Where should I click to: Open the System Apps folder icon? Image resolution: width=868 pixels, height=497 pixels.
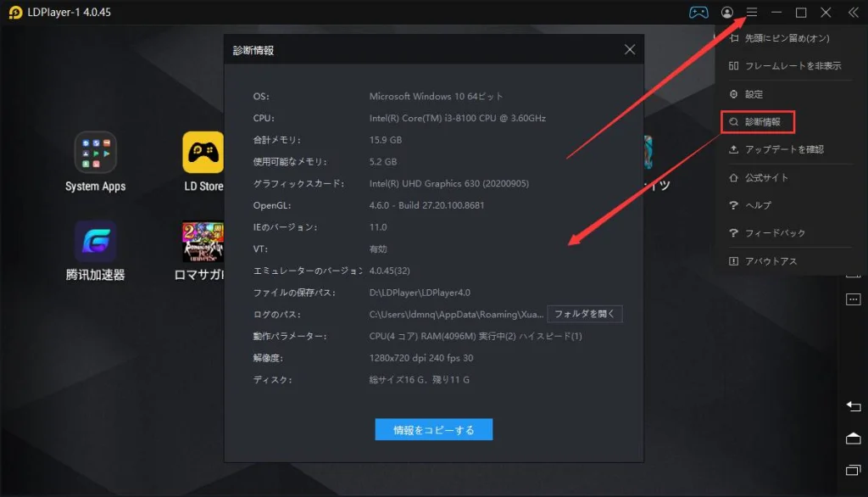[x=95, y=153]
